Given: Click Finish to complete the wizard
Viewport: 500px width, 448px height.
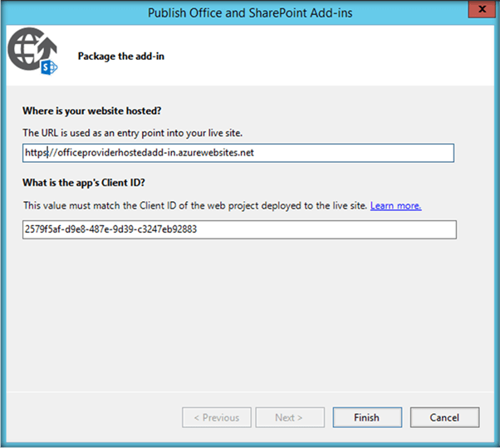Looking at the screenshot, I should coord(366,417).
